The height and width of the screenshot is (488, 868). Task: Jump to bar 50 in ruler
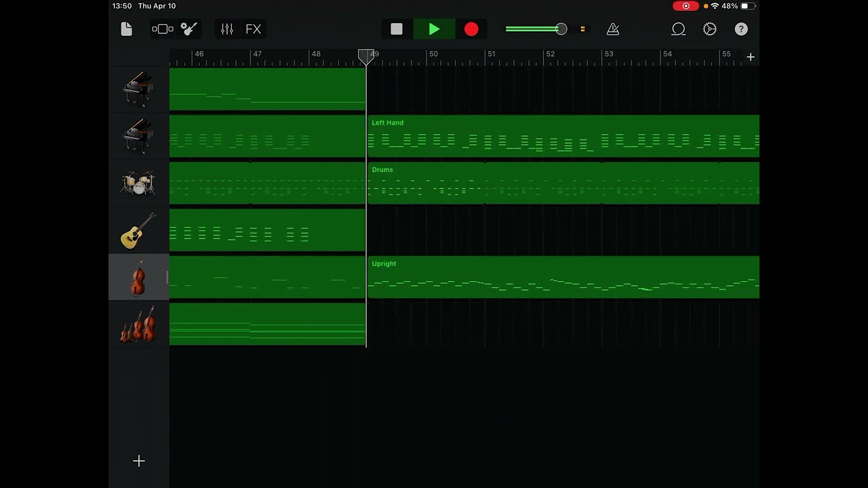pyautogui.click(x=433, y=54)
